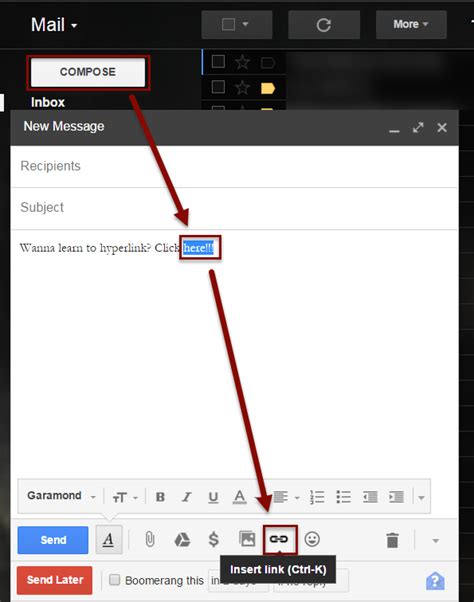474x602 pixels.
Task: Open the More actions menu
Action: (x=411, y=24)
